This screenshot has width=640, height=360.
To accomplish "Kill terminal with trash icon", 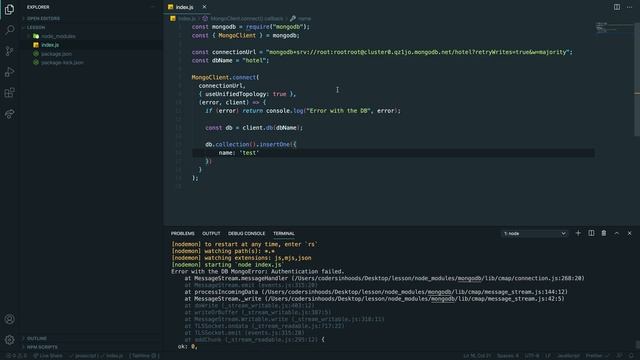I will [x=604, y=233].
